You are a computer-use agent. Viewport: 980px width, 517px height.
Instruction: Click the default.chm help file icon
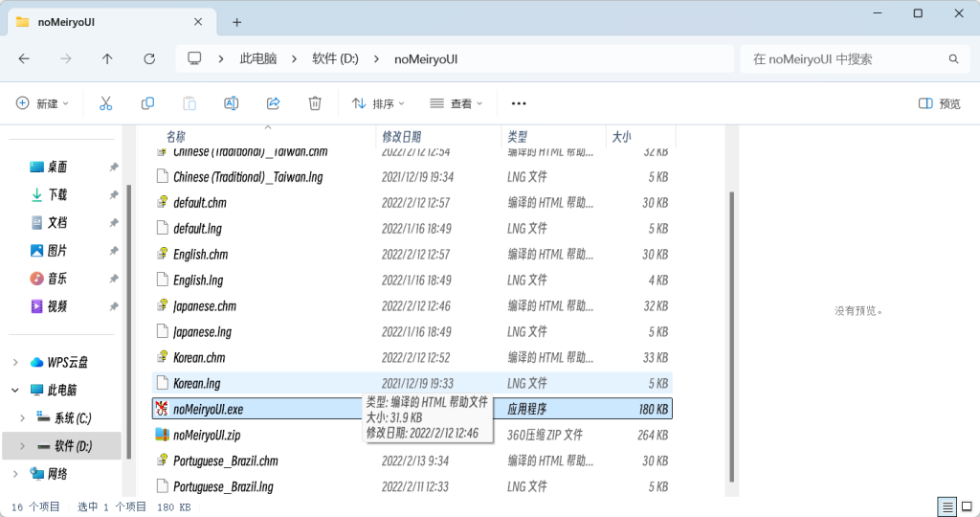click(x=162, y=202)
